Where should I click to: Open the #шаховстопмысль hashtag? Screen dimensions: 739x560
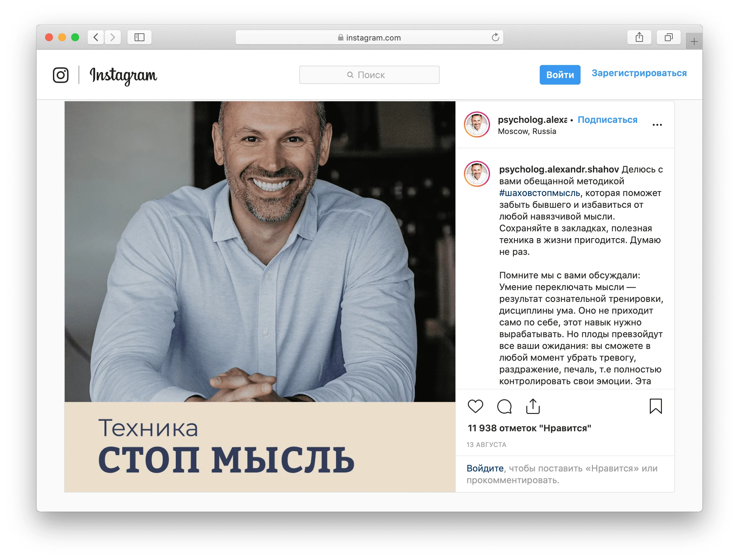pos(540,193)
